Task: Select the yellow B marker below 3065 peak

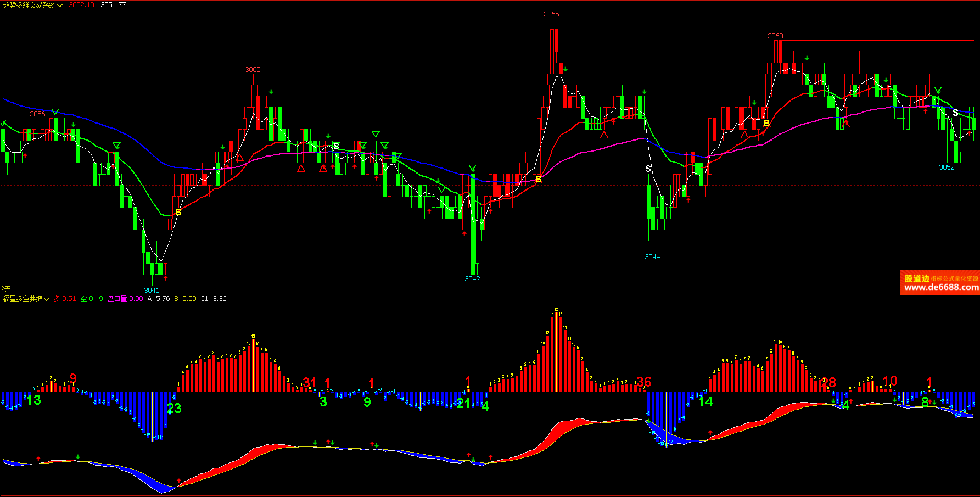Action: point(538,179)
